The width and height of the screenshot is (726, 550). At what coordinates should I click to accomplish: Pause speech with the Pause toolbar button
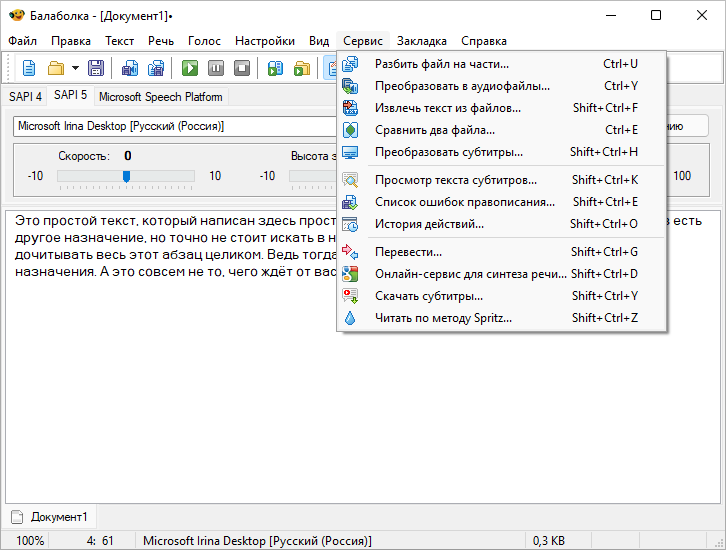pyautogui.click(x=216, y=68)
